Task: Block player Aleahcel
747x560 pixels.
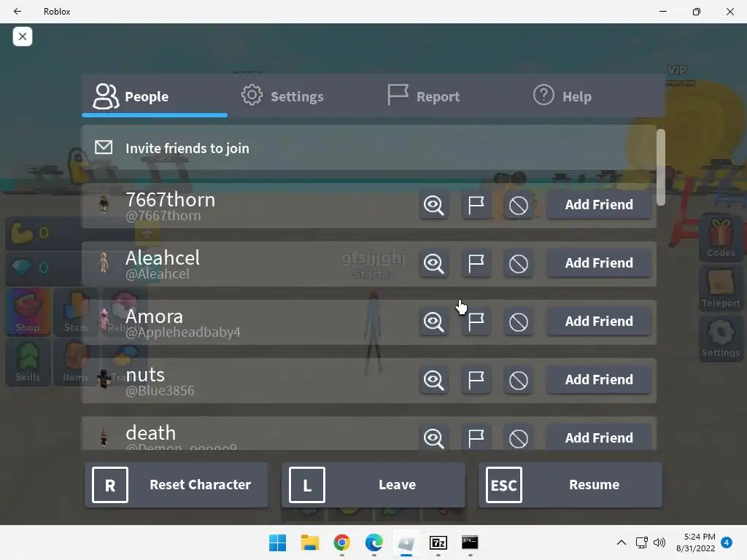Action: click(519, 263)
